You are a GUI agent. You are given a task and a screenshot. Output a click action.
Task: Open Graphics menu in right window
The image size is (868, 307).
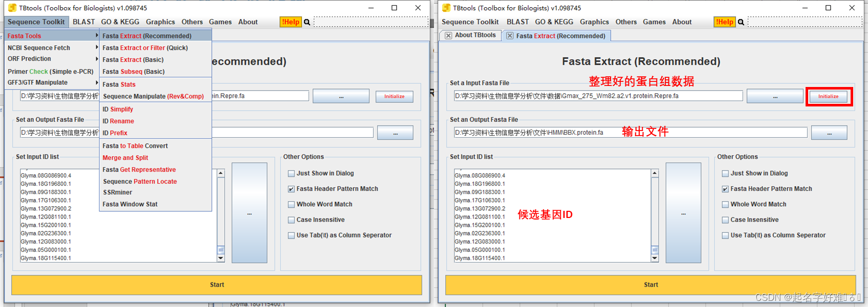pos(594,22)
